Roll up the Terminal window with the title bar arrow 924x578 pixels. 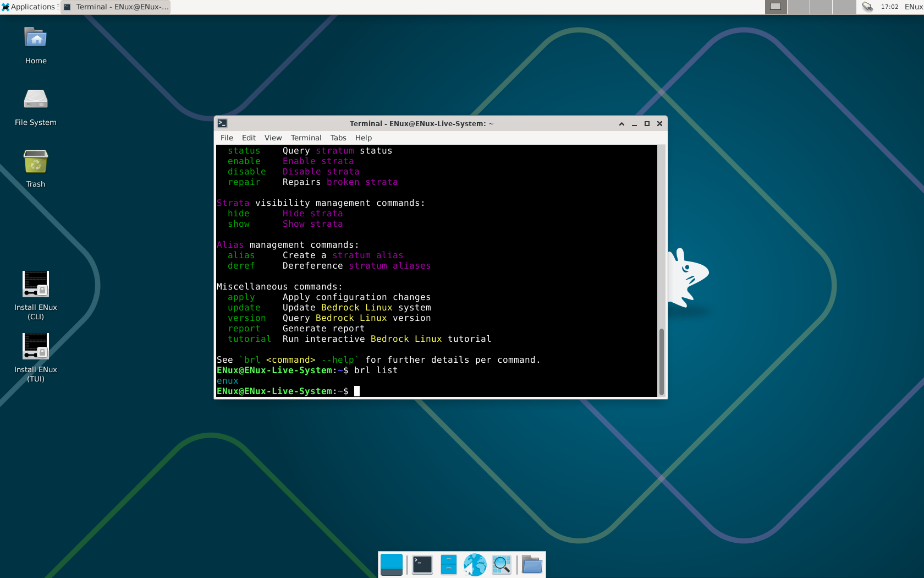coord(621,124)
